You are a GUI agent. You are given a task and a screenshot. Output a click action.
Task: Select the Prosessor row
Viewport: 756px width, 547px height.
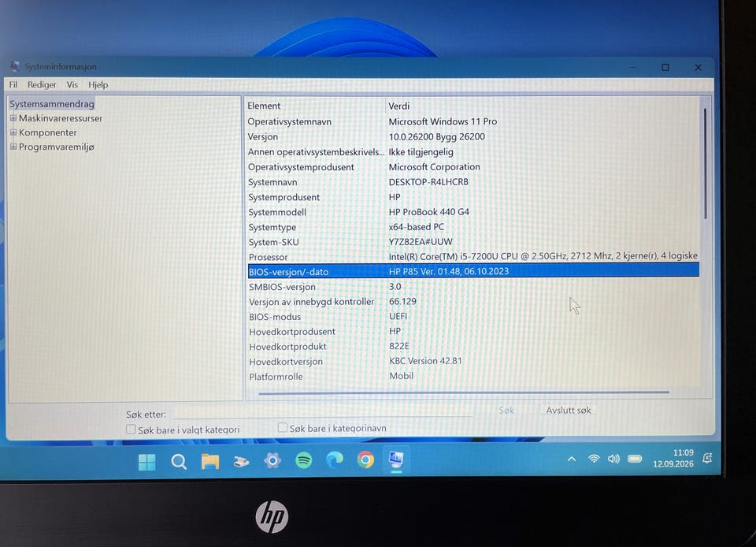pyautogui.click(x=473, y=257)
